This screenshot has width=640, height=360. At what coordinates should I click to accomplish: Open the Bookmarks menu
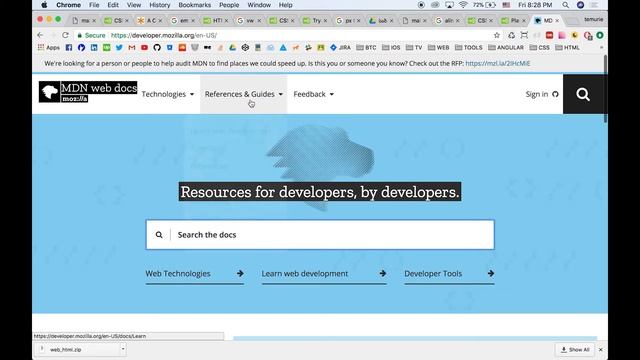[194, 5]
